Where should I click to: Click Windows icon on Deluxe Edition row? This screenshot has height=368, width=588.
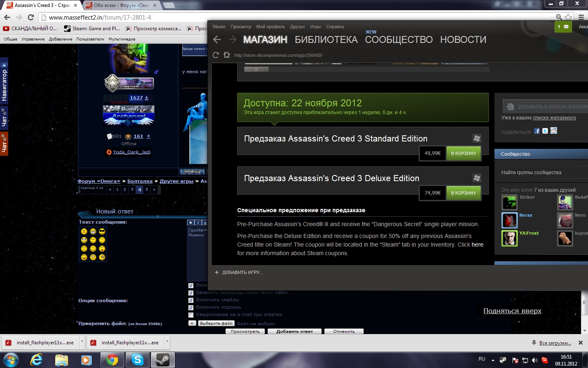point(477,178)
